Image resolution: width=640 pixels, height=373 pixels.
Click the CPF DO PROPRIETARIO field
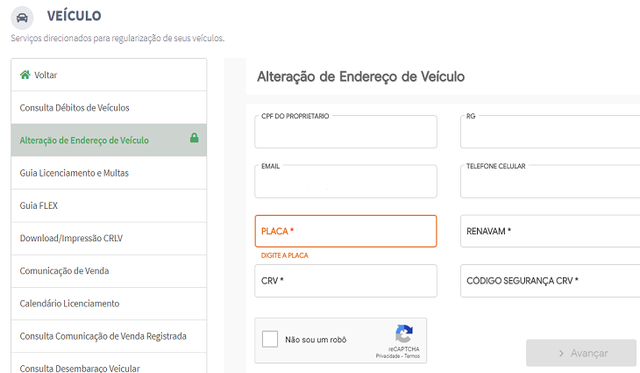pyautogui.click(x=346, y=132)
